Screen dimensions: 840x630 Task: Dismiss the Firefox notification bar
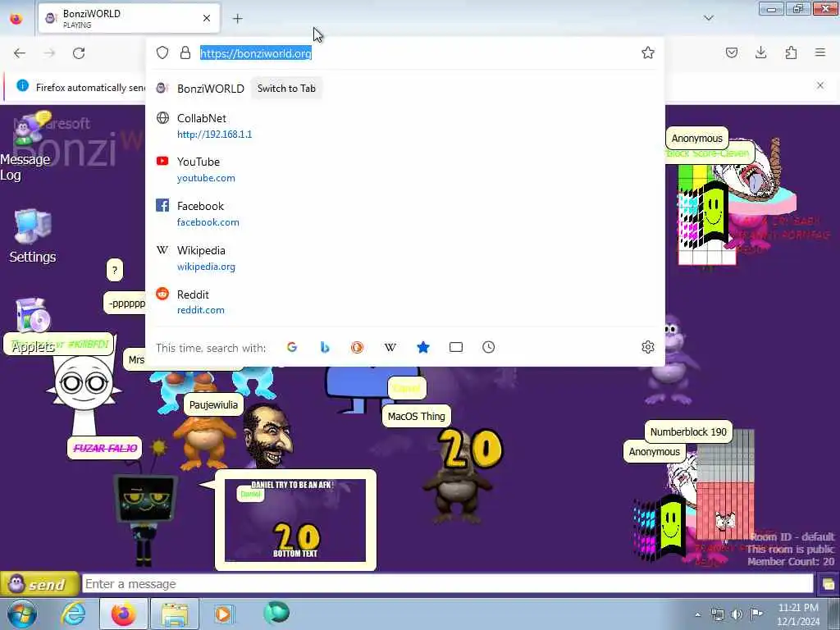point(820,85)
